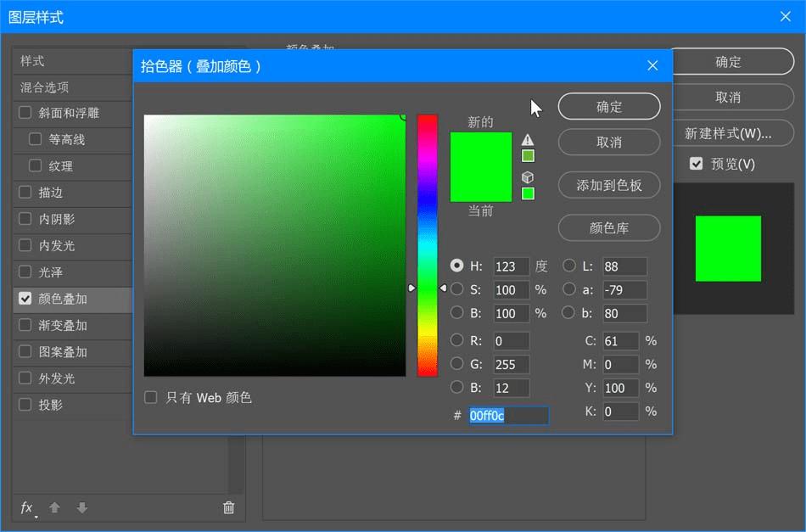
Task: Click the vertical hue spectrum slider
Action: click(x=427, y=245)
